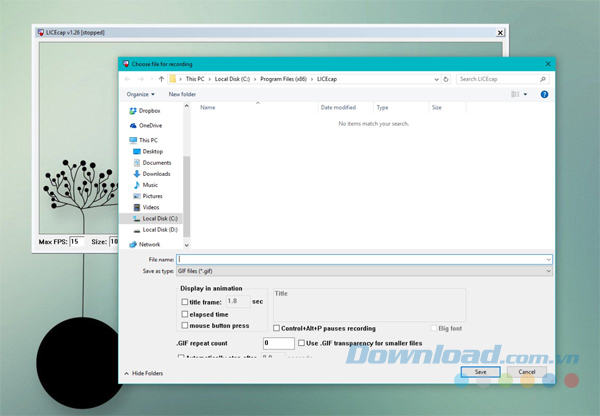Open the view options dropdown arrow

(525, 94)
